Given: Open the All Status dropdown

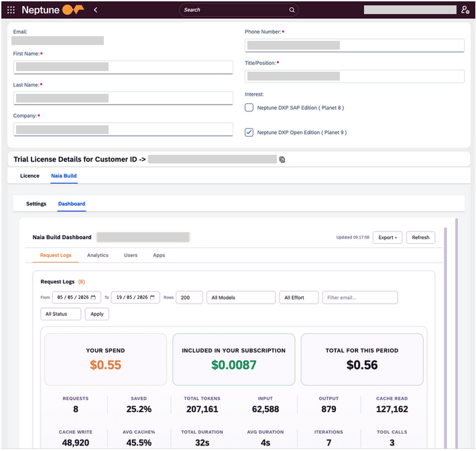Looking at the screenshot, I should click(61, 314).
